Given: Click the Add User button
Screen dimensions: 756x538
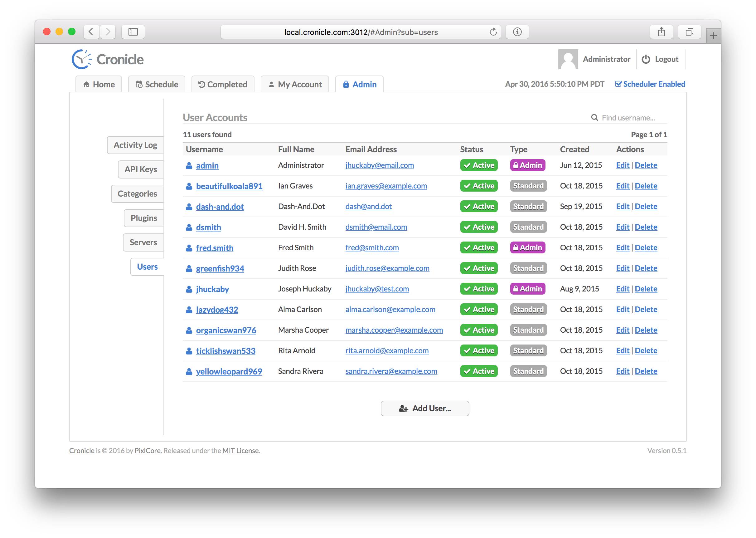Looking at the screenshot, I should point(425,408).
